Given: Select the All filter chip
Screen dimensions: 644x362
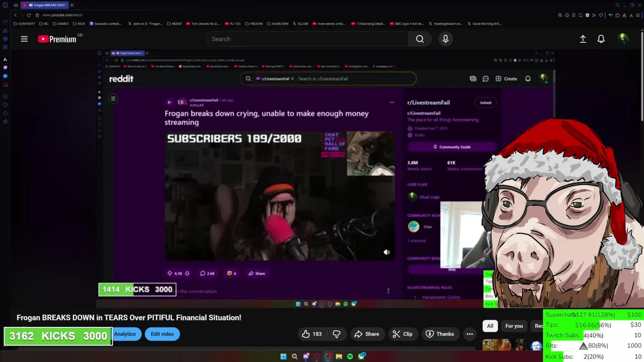Looking at the screenshot, I should [490, 326].
